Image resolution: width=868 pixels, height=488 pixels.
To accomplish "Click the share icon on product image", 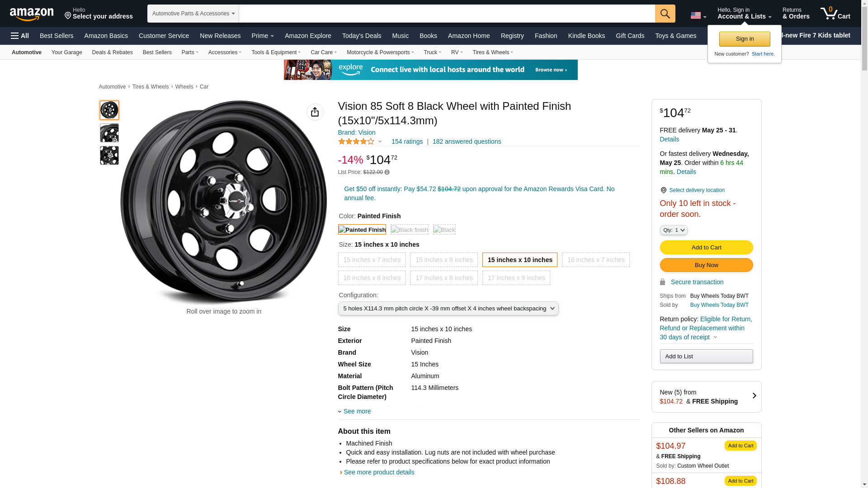I will pyautogui.click(x=315, y=112).
